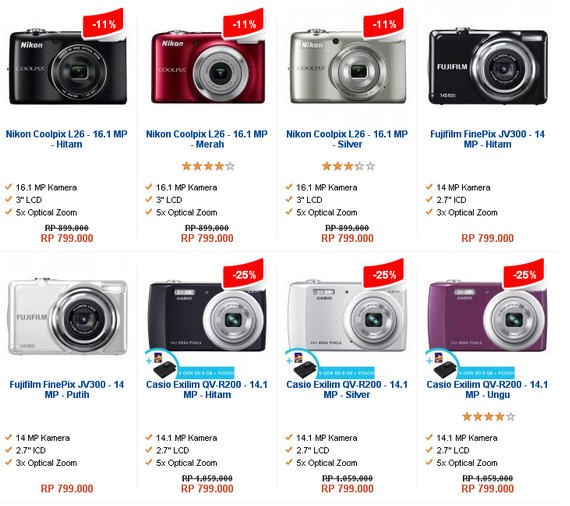
Task: Open Nikon Coolpix L26 - 16.1 MP - Hitam link
Action: [x=67, y=139]
